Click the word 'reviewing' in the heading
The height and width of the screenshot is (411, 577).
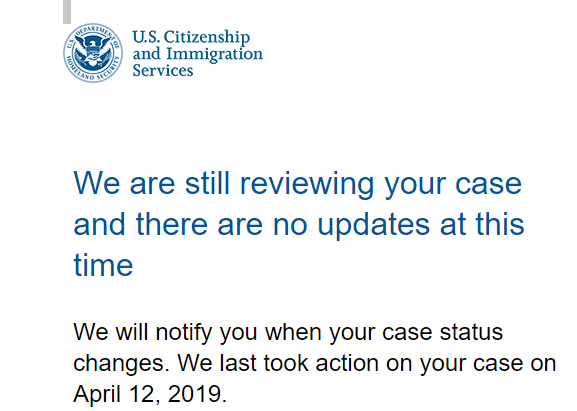click(x=307, y=184)
